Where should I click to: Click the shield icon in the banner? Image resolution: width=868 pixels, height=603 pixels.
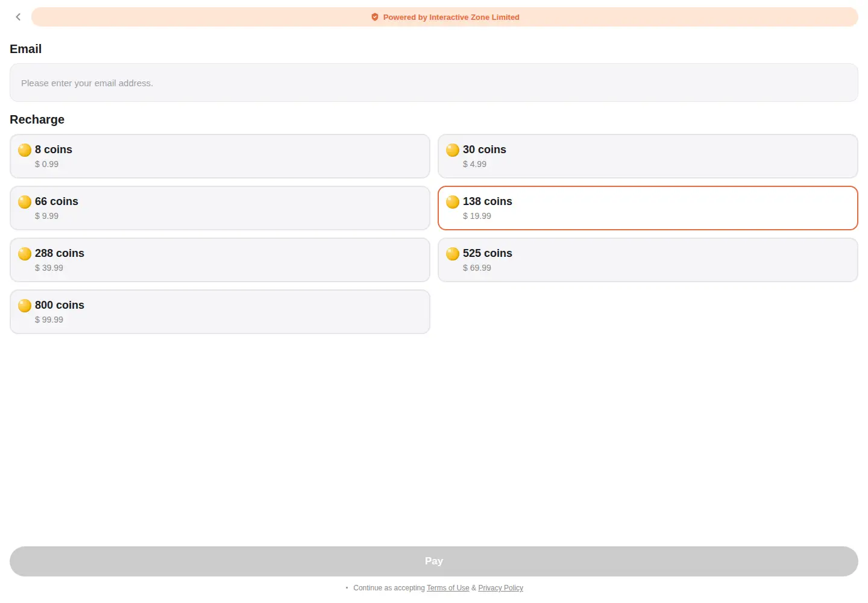pos(375,17)
